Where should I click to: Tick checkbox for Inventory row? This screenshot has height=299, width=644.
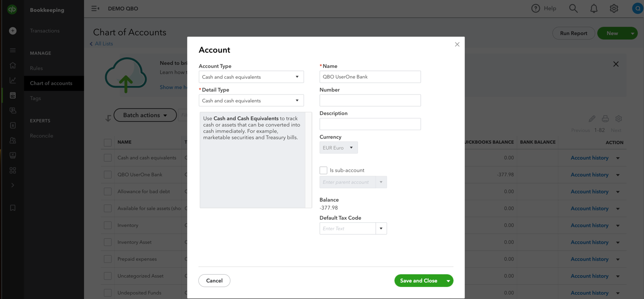pyautogui.click(x=107, y=226)
